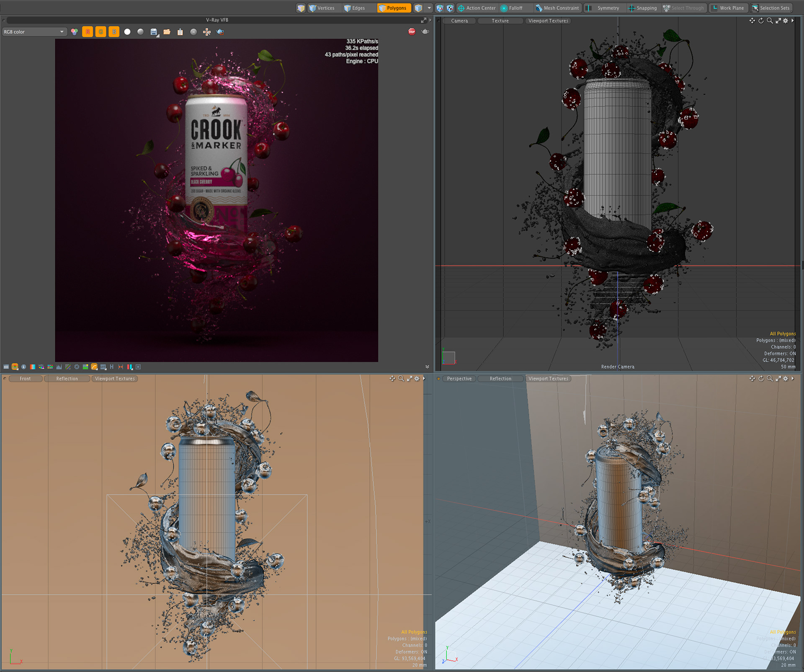Copy render to clipboard icon

180,32
